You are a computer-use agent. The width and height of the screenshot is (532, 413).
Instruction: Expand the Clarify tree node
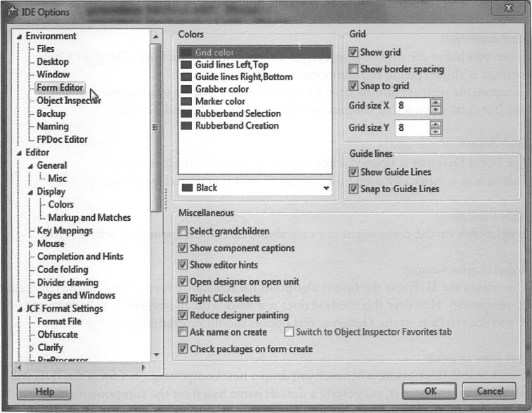(30, 348)
